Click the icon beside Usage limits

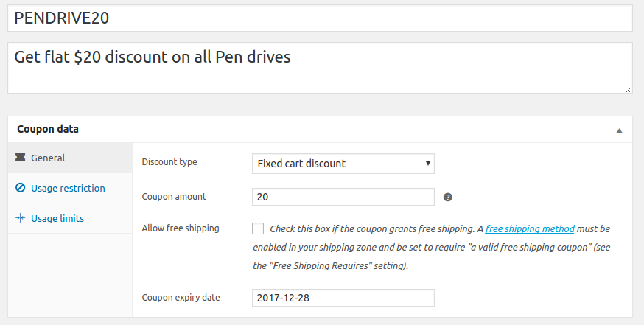[21, 218]
